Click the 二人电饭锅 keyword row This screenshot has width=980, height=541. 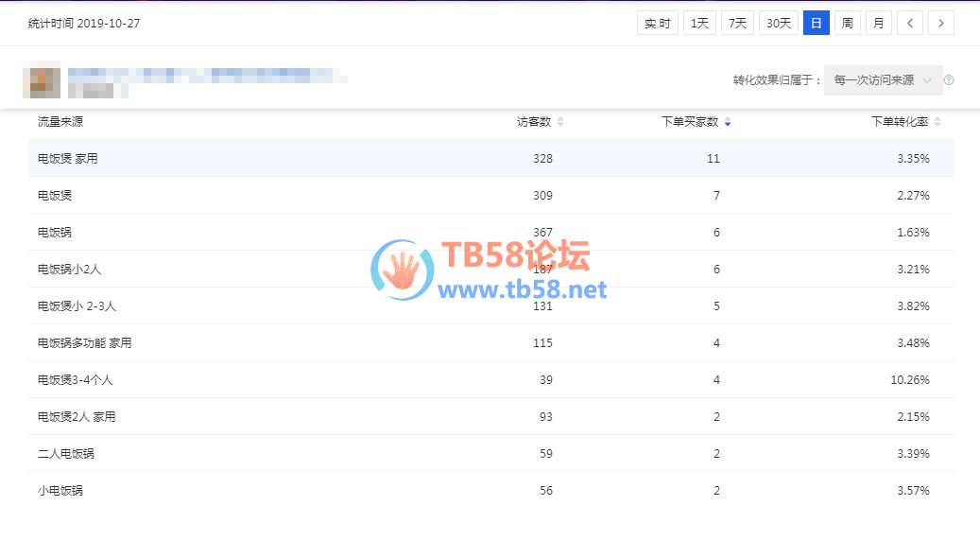66,454
